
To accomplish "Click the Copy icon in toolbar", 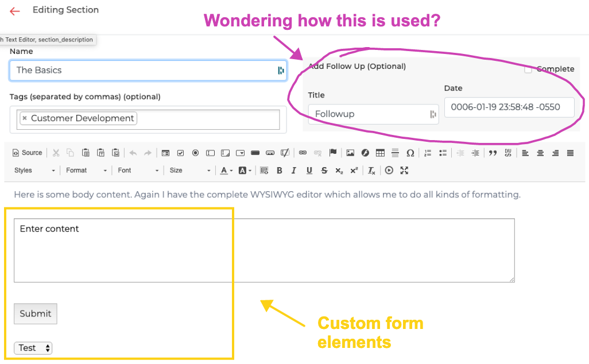I will (x=70, y=153).
